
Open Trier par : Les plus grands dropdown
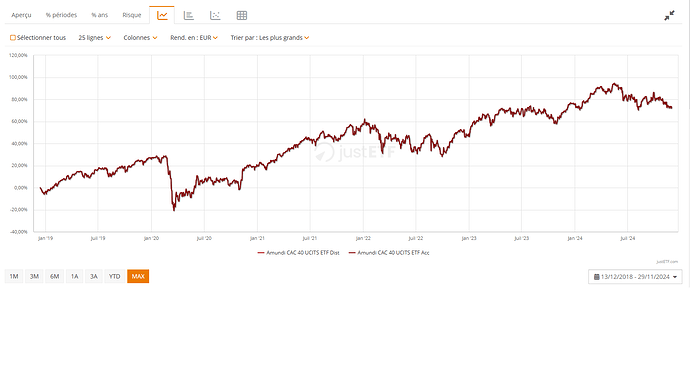270,38
